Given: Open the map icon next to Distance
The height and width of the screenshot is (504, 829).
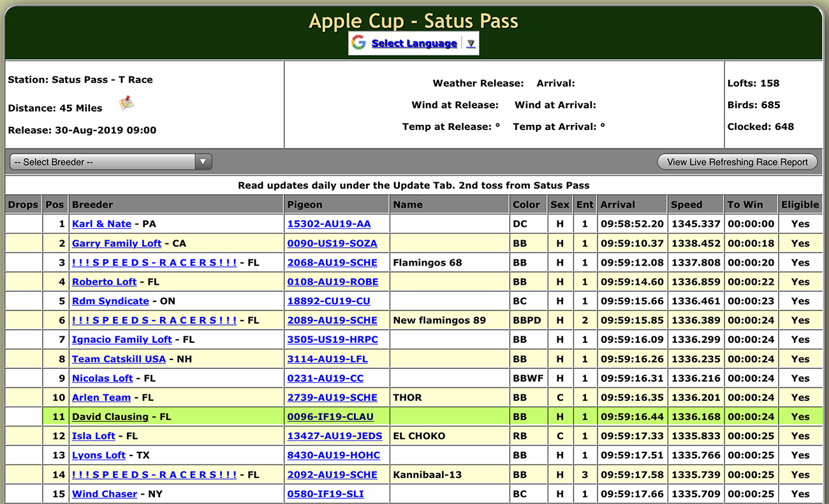Looking at the screenshot, I should coord(127,103).
